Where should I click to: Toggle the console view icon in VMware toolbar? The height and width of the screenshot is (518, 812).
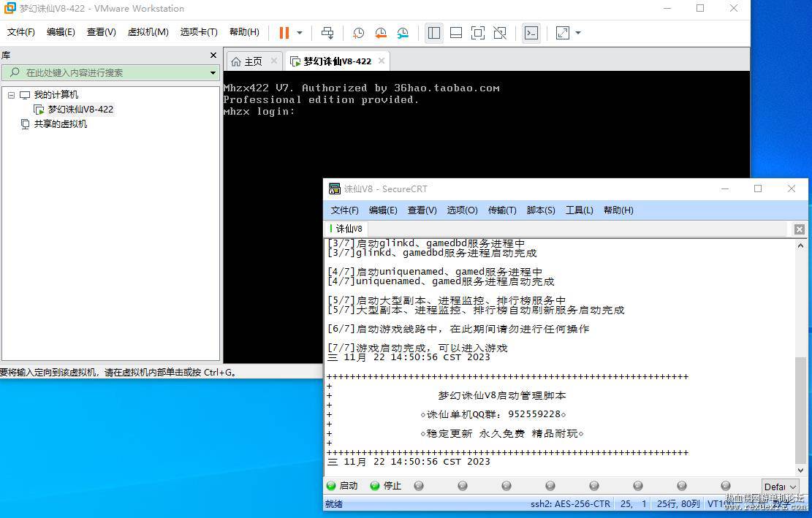pyautogui.click(x=531, y=33)
